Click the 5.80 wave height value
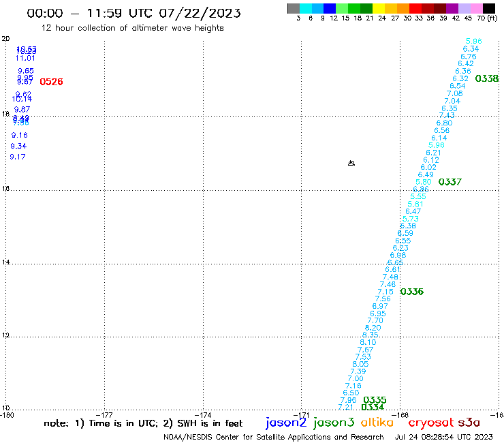 coord(424,182)
